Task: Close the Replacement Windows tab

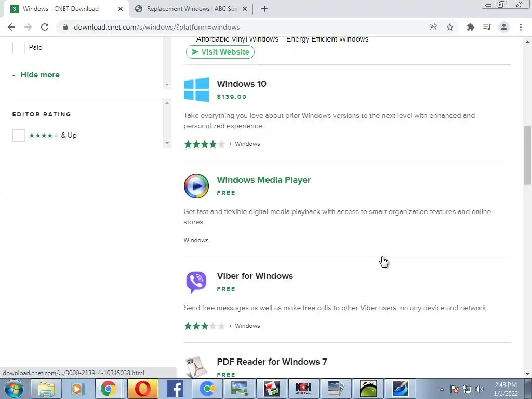Action: coord(244,9)
